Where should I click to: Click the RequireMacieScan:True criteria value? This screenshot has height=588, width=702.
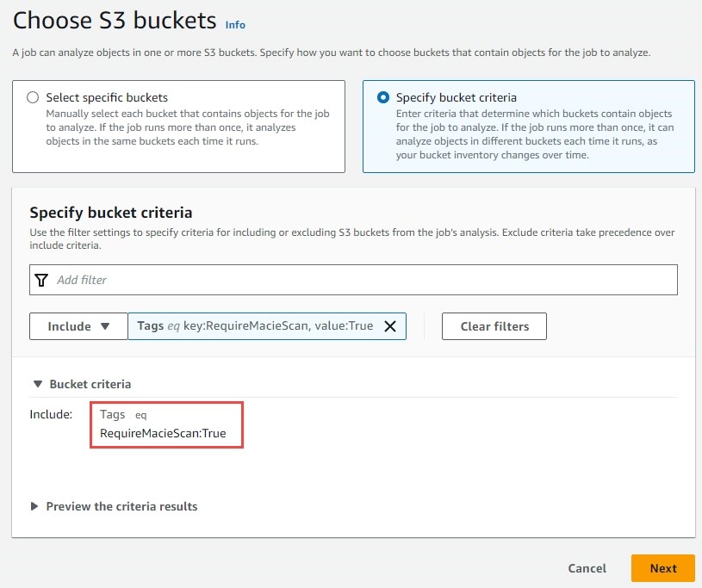point(163,433)
